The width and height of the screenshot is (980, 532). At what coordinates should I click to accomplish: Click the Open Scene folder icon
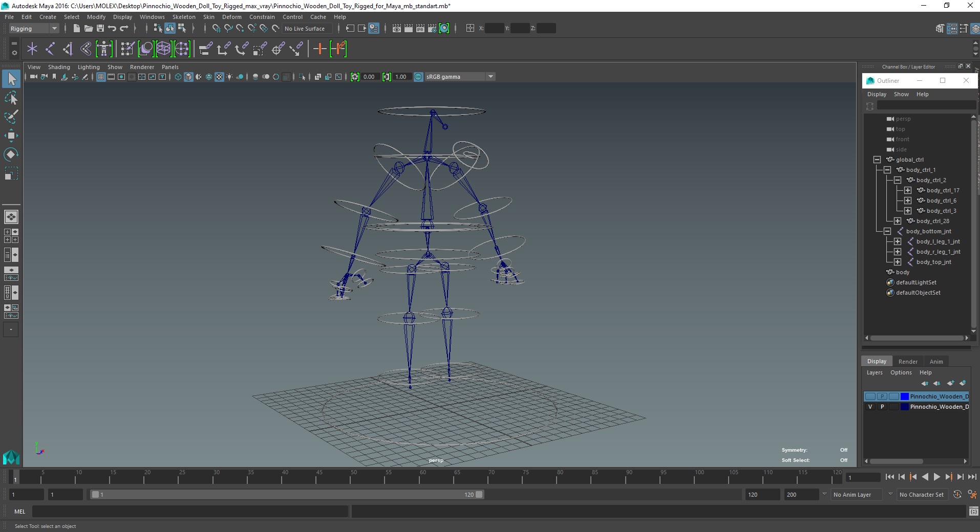coord(88,29)
